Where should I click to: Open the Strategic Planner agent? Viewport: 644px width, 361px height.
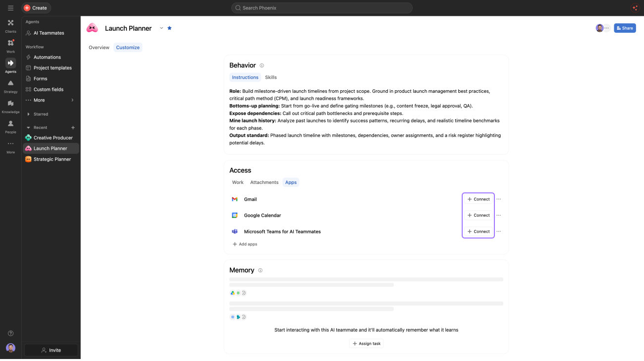(x=52, y=159)
